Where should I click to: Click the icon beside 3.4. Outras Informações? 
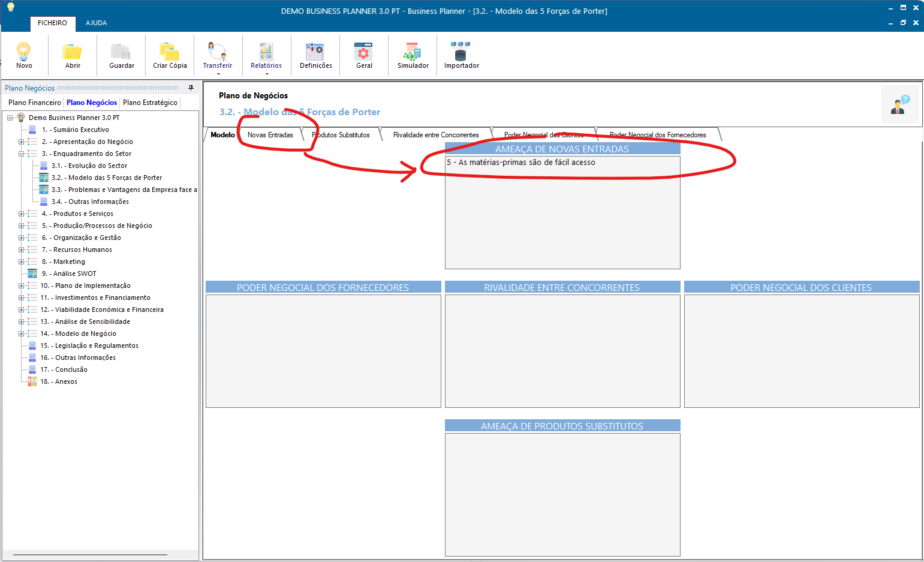click(x=43, y=202)
